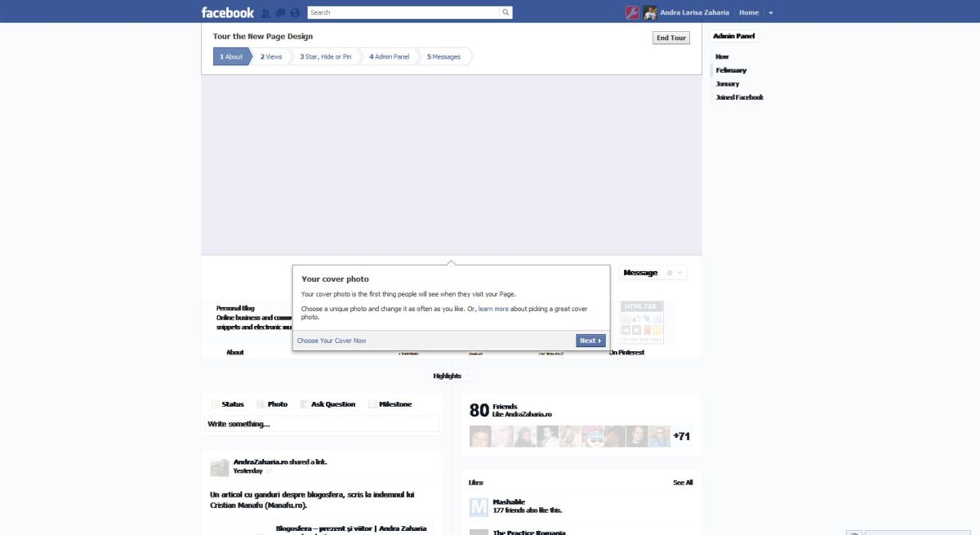This screenshot has height=535, width=980.
Task: Open the messages icon in top bar
Action: (280, 13)
